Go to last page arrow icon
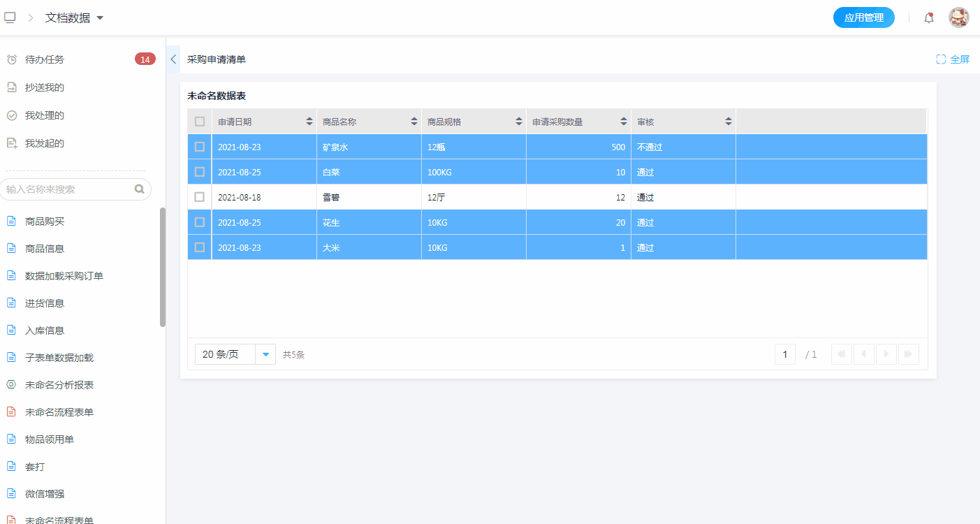The image size is (980, 524). click(x=908, y=354)
